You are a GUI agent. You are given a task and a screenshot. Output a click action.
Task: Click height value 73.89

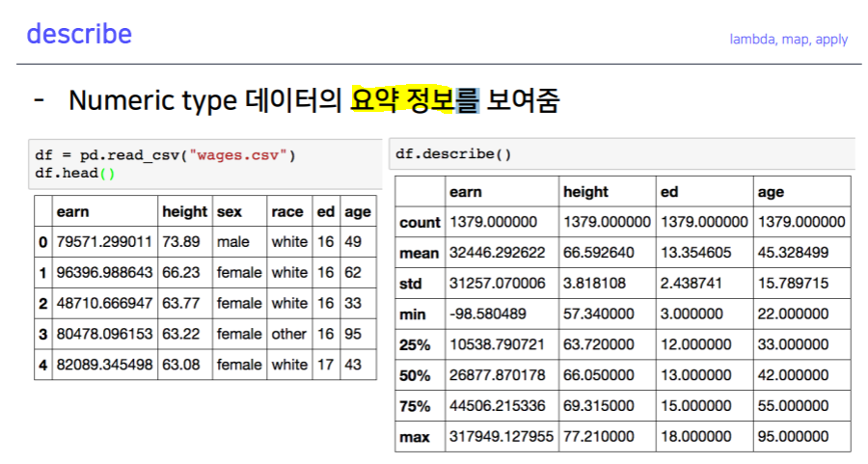click(x=181, y=242)
